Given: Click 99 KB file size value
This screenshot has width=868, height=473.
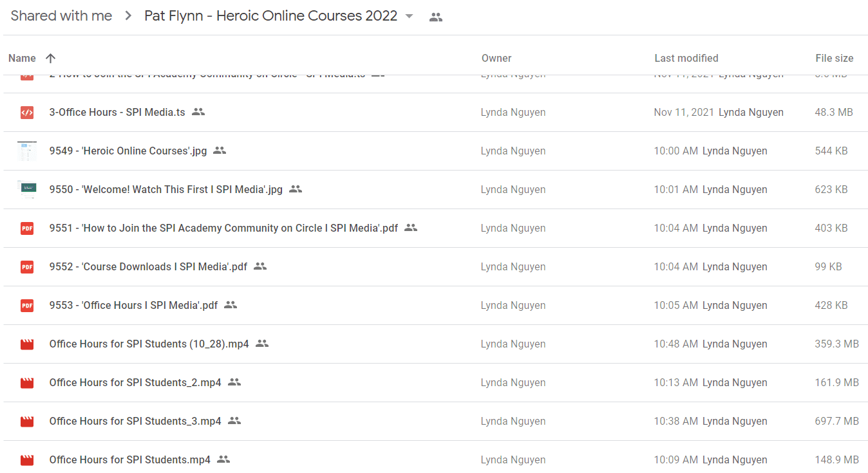Looking at the screenshot, I should click(x=829, y=266).
